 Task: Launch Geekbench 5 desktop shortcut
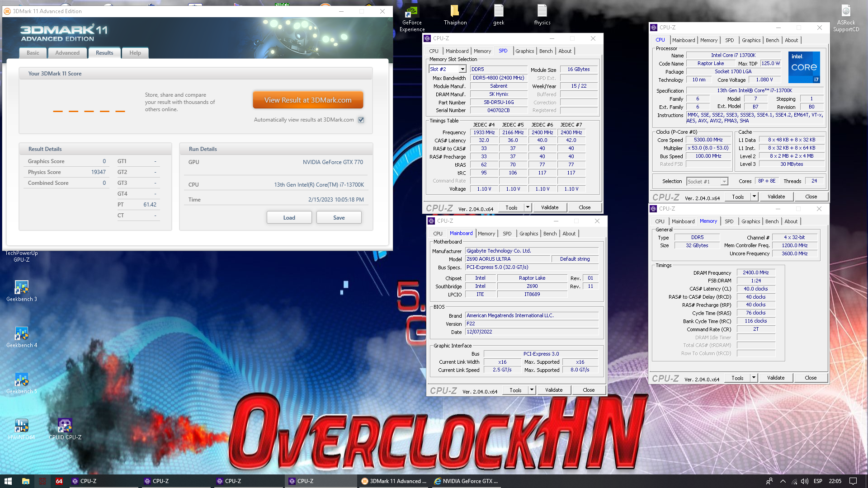(x=22, y=383)
